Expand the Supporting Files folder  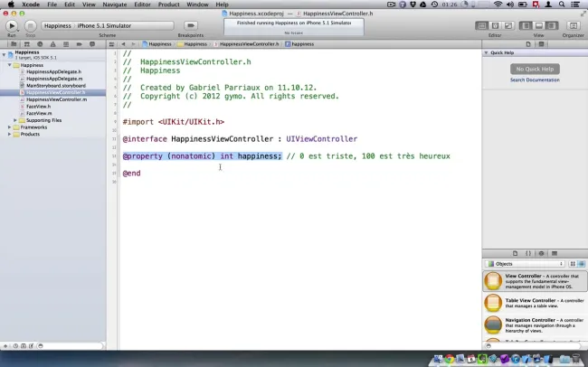(x=15, y=120)
